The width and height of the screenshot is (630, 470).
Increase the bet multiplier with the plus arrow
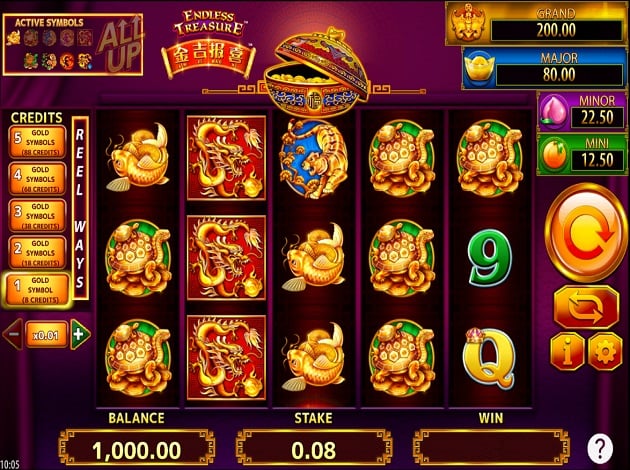tap(80, 334)
